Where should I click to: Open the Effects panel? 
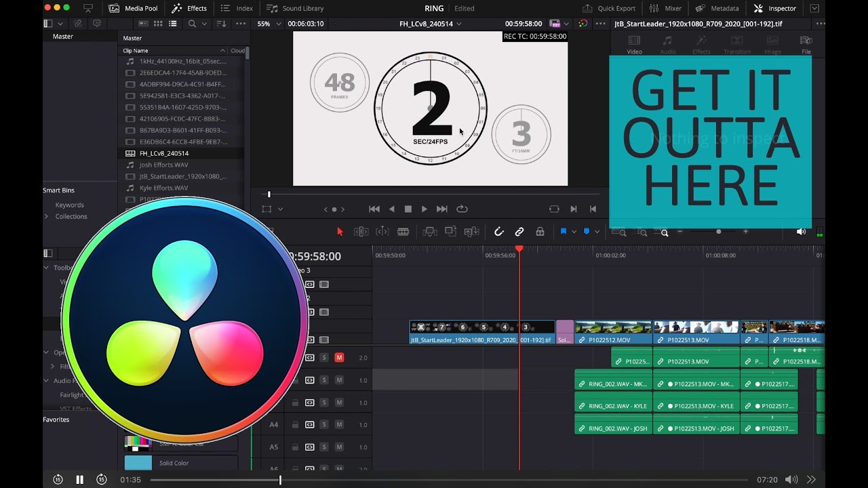[x=189, y=8]
